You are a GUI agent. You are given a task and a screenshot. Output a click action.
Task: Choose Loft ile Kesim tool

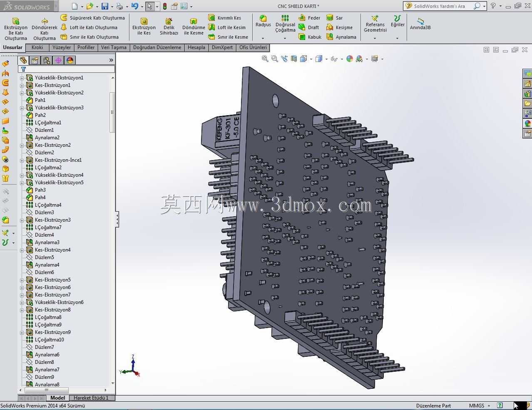pyautogui.click(x=227, y=27)
